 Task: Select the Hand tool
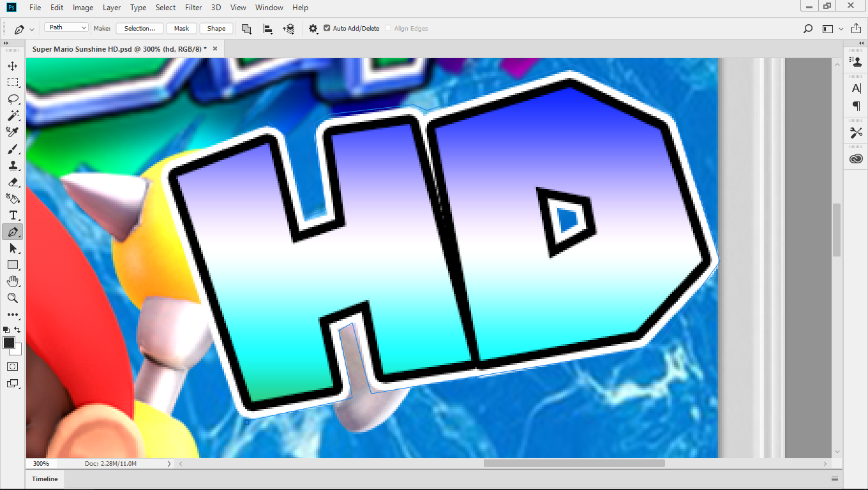pyautogui.click(x=13, y=281)
